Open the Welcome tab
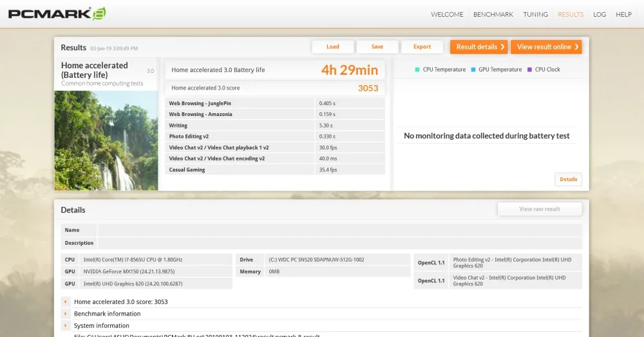Screen dimensions: 644x337 pyautogui.click(x=447, y=14)
